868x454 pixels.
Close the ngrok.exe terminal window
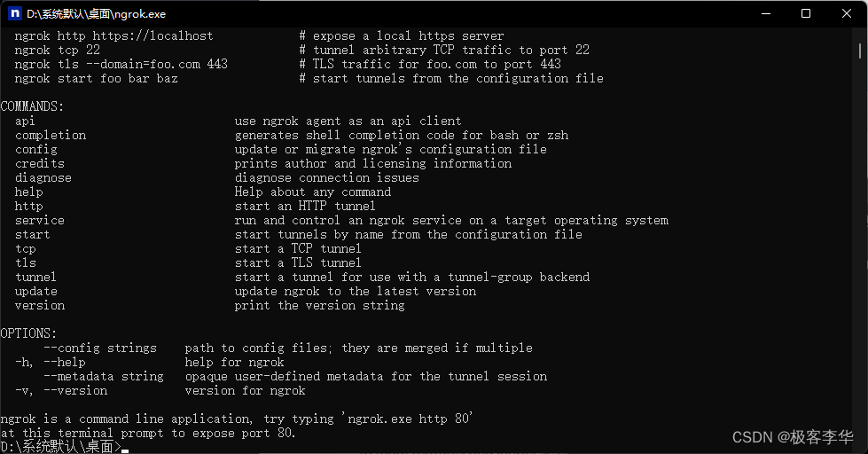tap(847, 13)
